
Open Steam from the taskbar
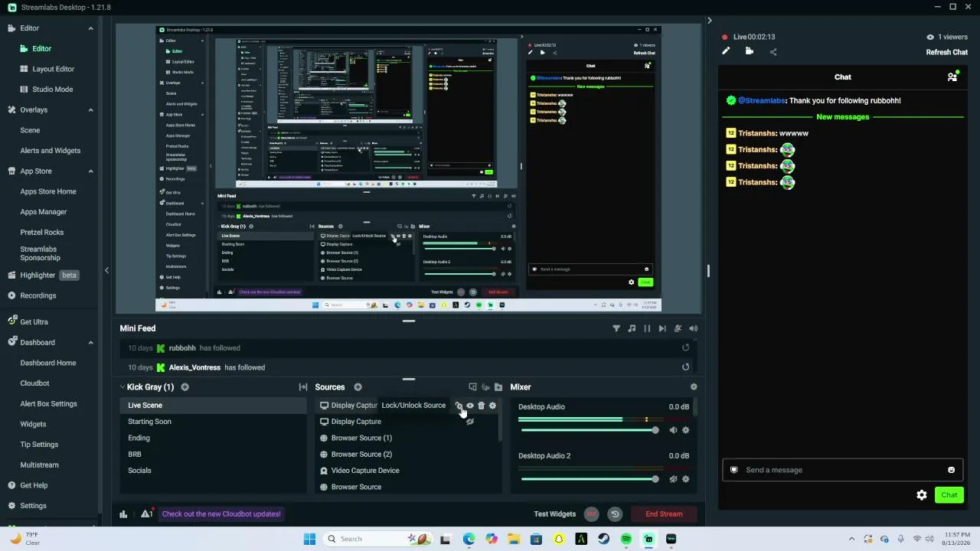click(x=604, y=539)
